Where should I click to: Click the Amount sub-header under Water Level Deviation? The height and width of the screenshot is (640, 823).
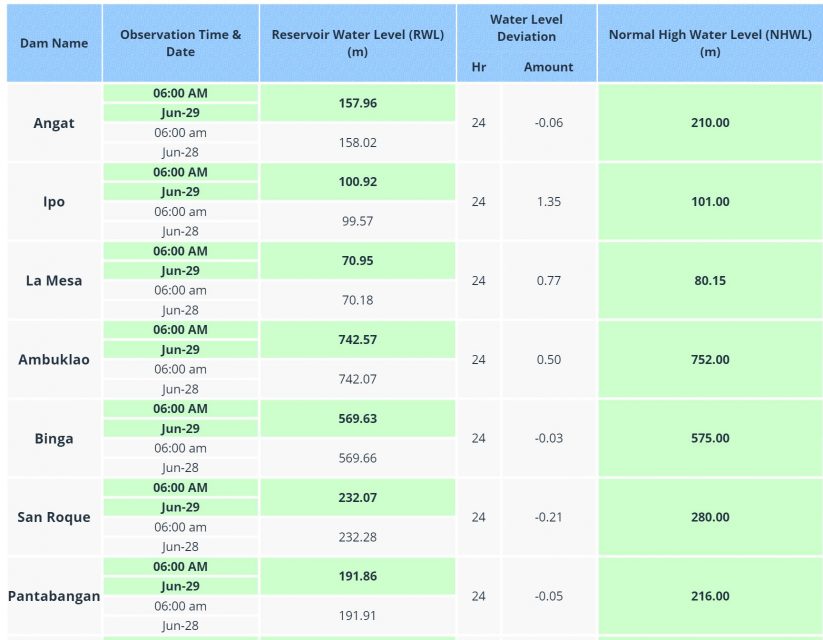pos(548,67)
